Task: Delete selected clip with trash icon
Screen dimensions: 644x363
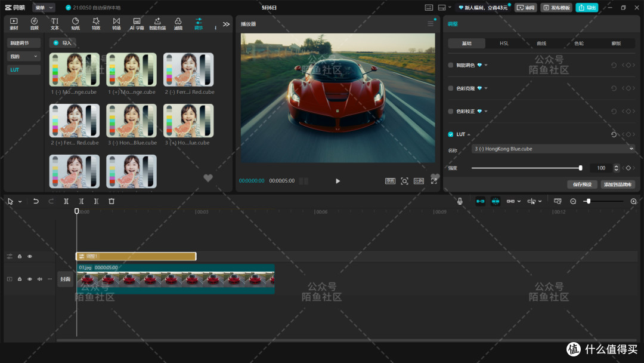Action: click(x=112, y=201)
